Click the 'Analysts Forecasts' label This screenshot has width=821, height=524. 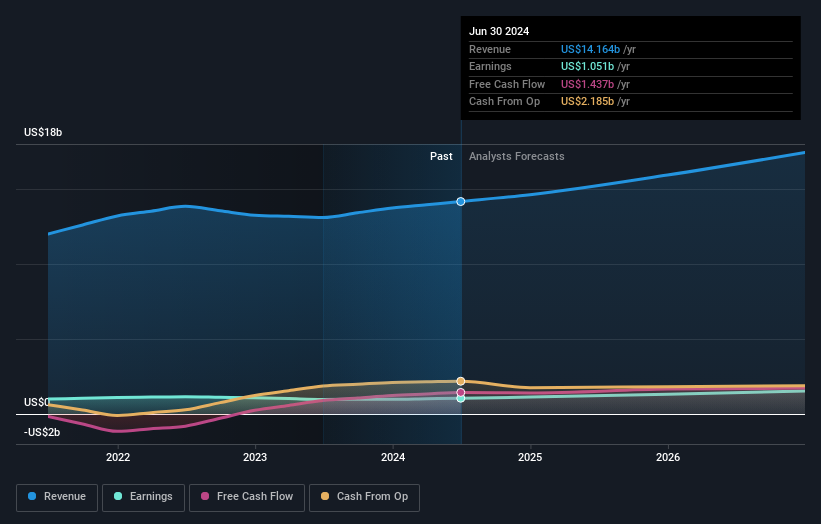517,156
